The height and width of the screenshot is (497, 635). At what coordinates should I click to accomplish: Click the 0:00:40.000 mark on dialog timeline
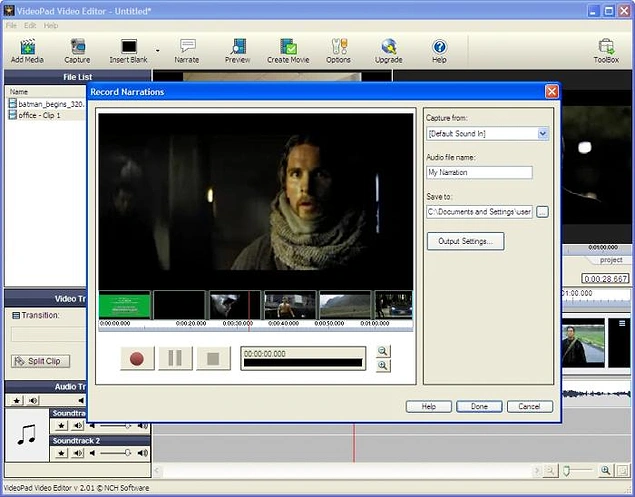[283, 324]
